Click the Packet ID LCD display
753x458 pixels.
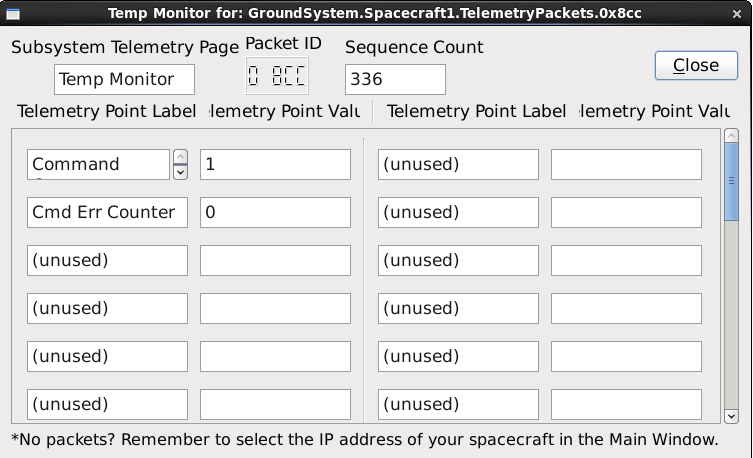(x=277, y=77)
